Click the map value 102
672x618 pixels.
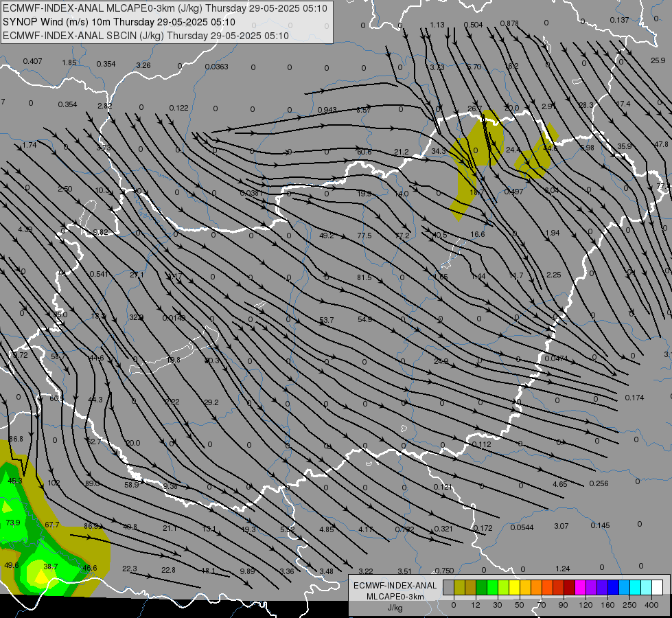click(x=54, y=483)
